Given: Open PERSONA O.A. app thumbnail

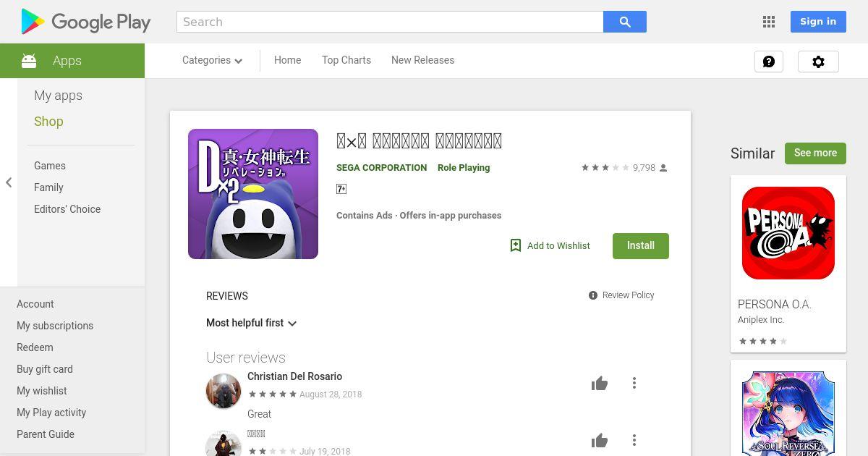Looking at the screenshot, I should tap(788, 233).
